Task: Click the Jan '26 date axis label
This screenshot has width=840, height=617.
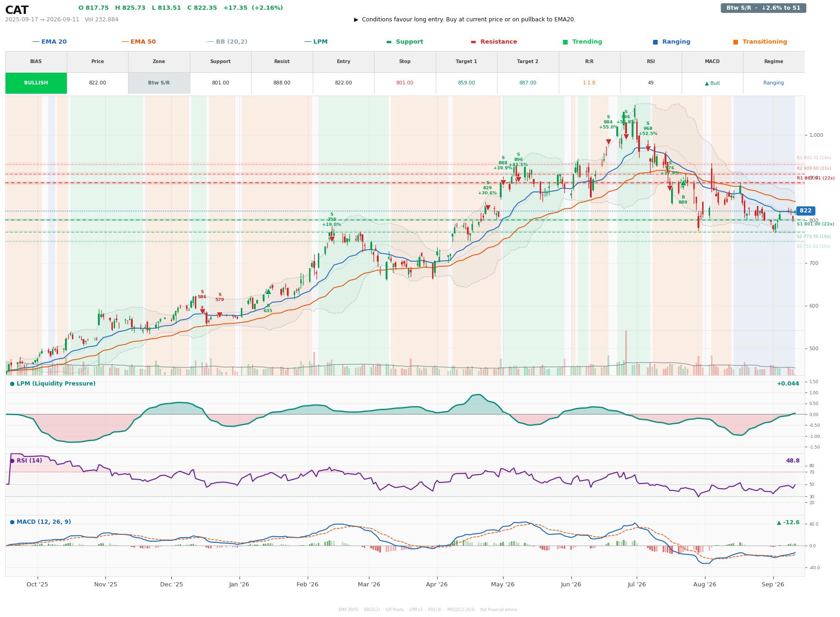Action: [x=239, y=585]
